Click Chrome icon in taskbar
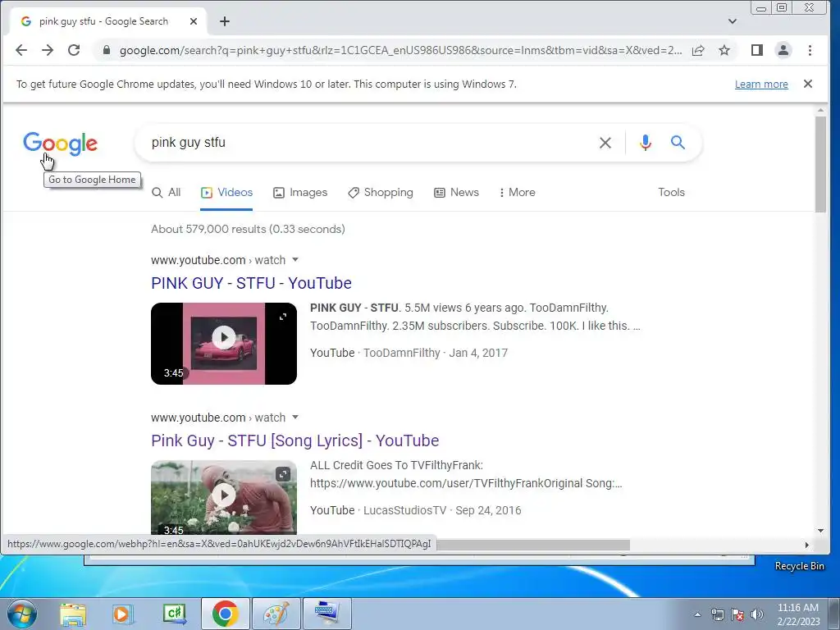The height and width of the screenshot is (630, 840). pos(225,614)
